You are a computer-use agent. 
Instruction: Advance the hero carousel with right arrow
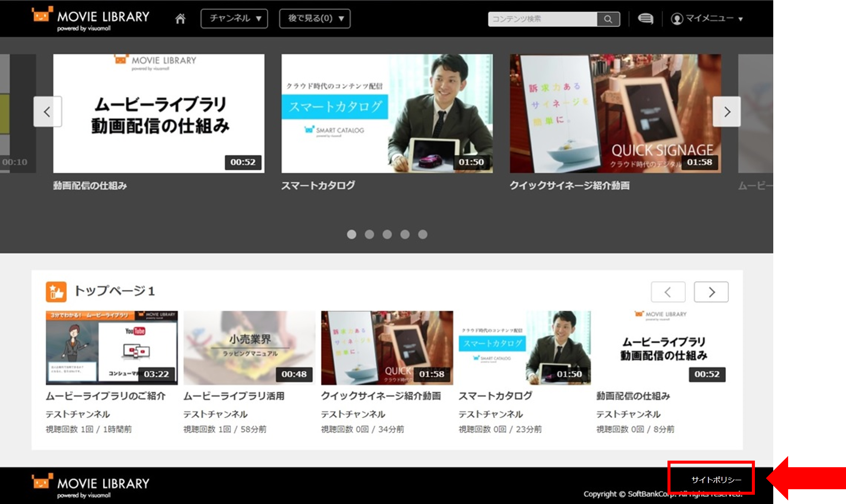coord(726,112)
